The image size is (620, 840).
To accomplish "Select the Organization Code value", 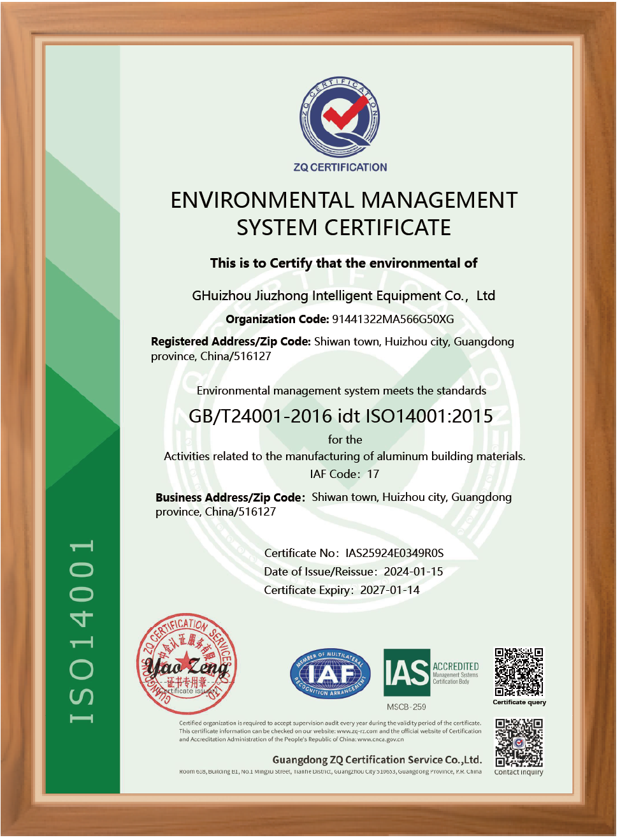I will tap(393, 319).
